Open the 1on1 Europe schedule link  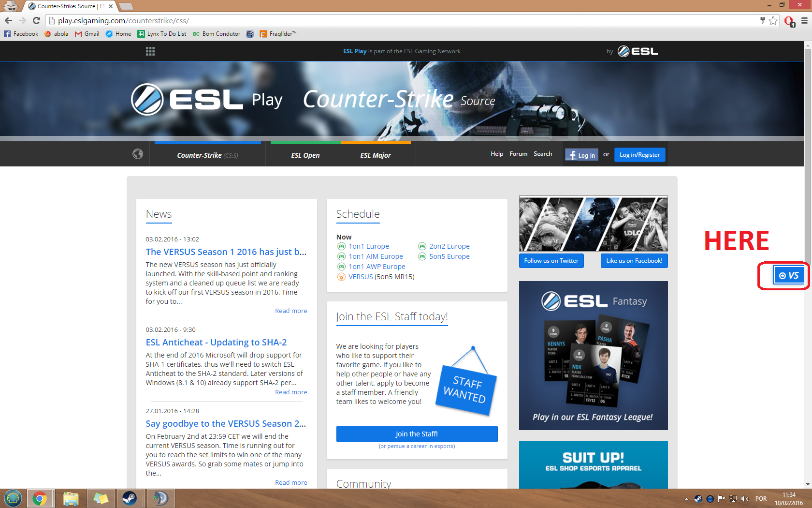(369, 246)
